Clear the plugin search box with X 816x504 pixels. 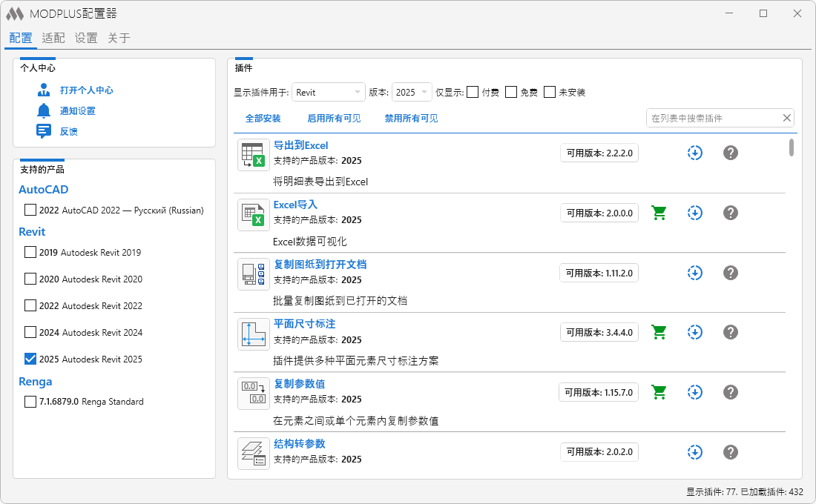(787, 118)
